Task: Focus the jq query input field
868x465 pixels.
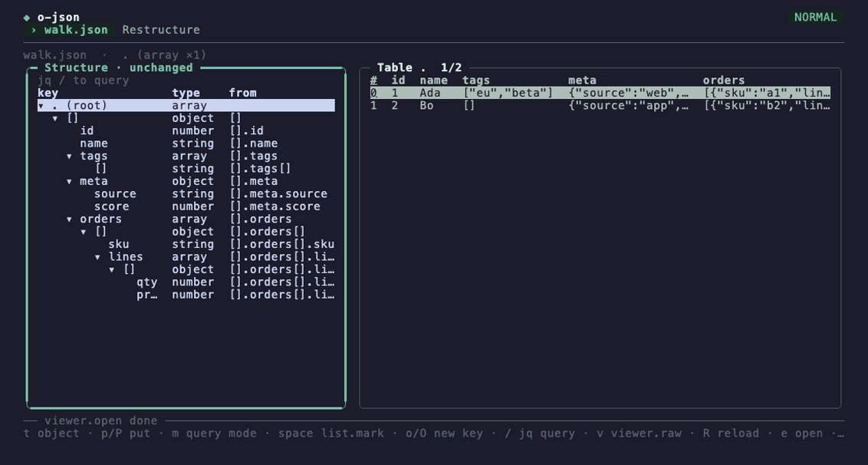Action: (186, 81)
